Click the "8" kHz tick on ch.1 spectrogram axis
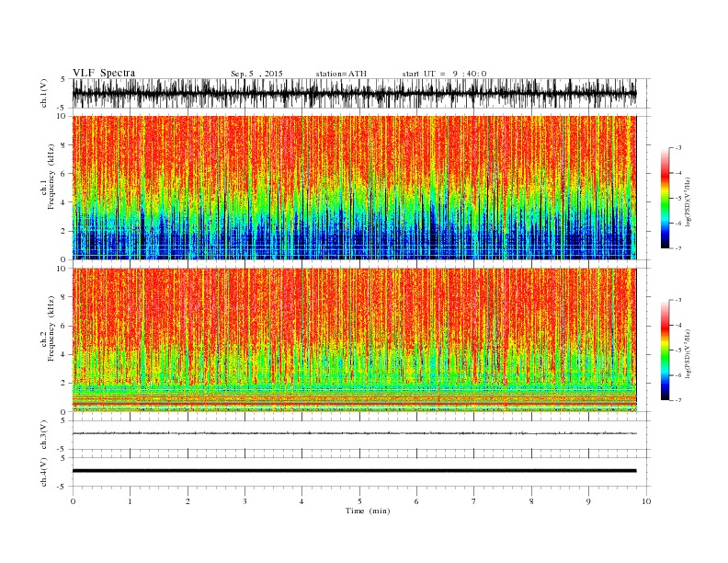The width and height of the screenshot is (728, 563). pyautogui.click(x=63, y=145)
